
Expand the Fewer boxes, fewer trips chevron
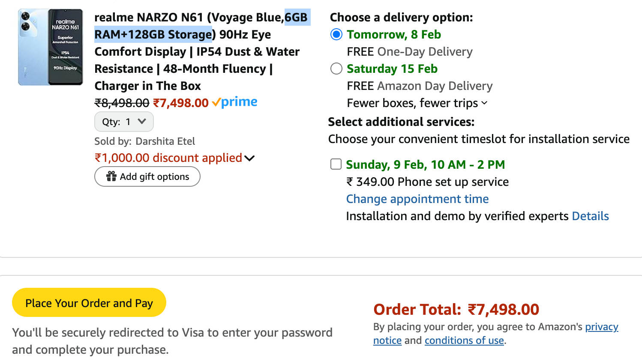[x=484, y=103]
